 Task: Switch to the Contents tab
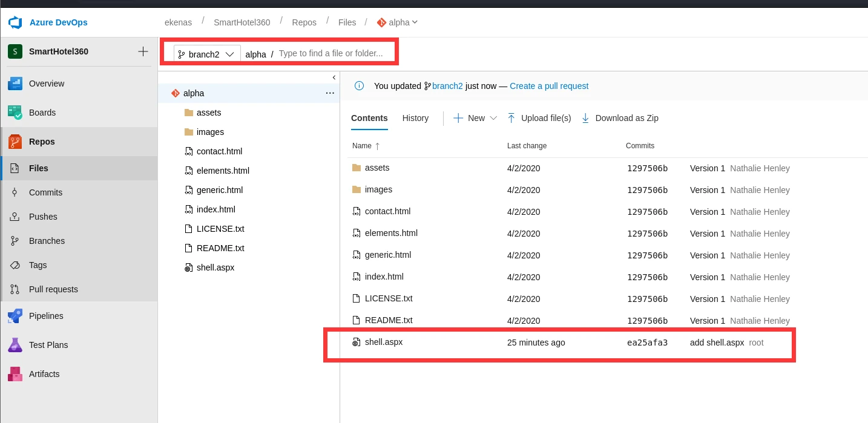pos(369,118)
